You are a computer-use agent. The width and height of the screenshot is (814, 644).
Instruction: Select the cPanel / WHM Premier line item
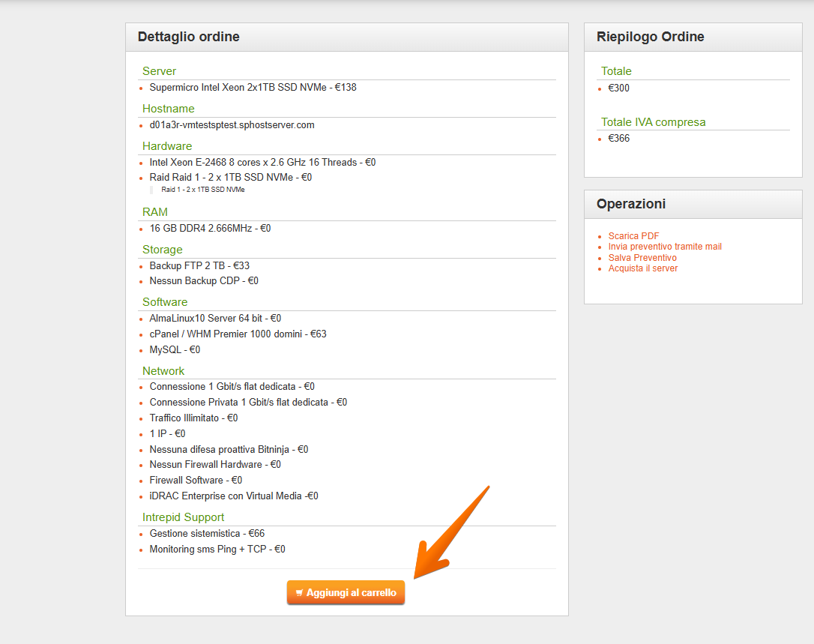click(238, 334)
